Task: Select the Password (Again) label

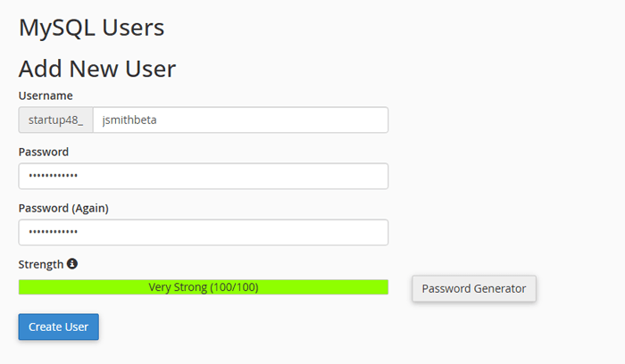Action: (70, 208)
